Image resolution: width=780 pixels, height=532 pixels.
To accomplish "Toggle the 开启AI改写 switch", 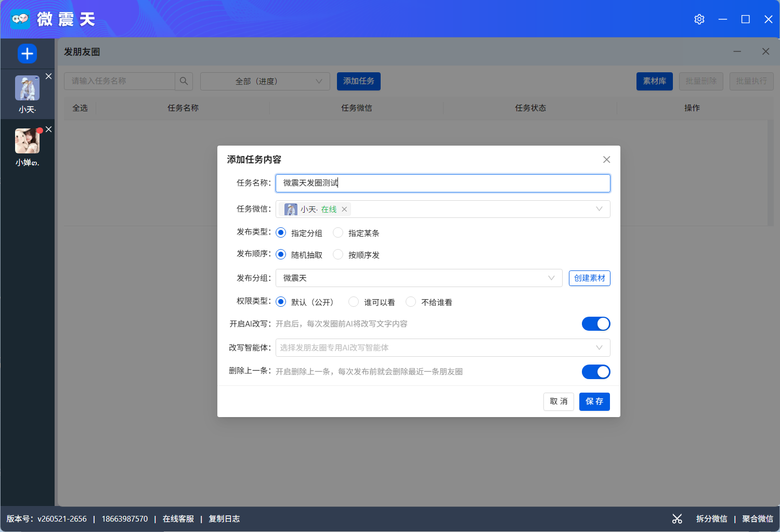I will tap(596, 323).
